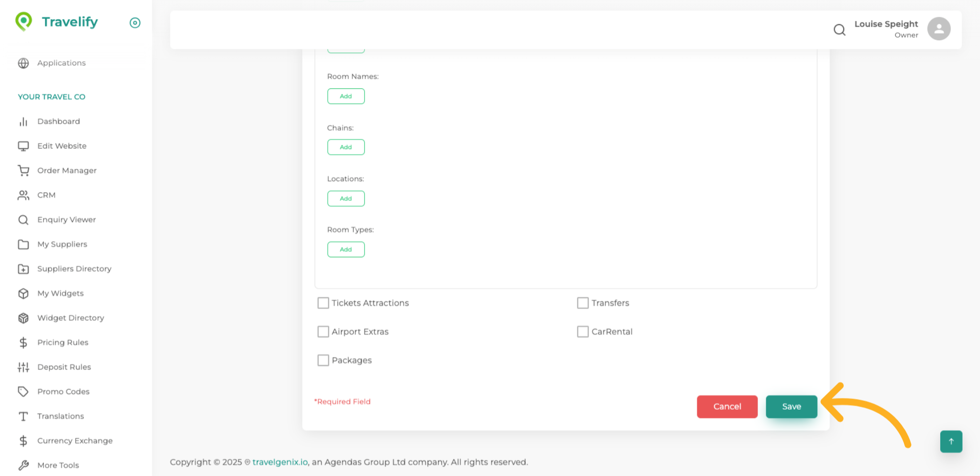Open the More Tools sidebar menu
980x476 pixels.
[x=58, y=465]
